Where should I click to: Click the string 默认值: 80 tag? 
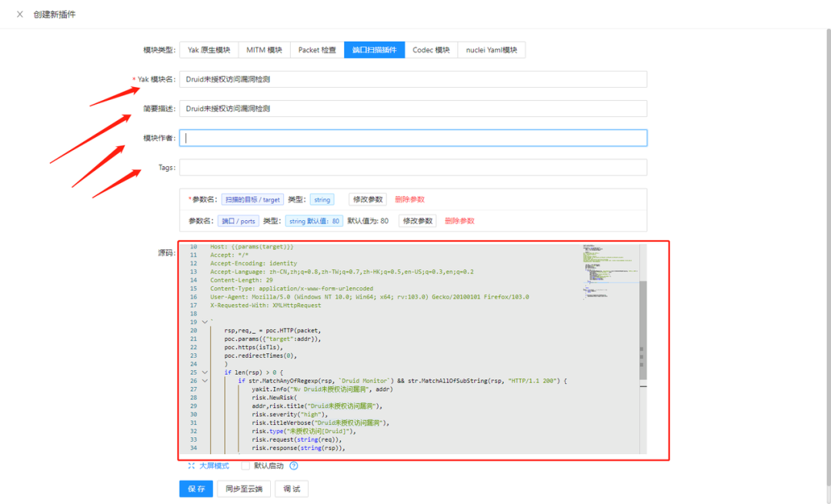314,221
